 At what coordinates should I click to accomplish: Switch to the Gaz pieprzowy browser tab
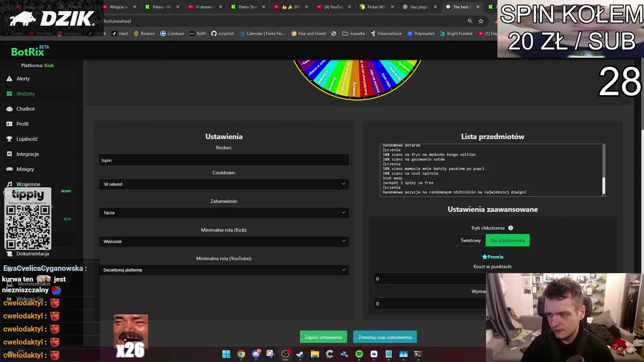pos(421,7)
